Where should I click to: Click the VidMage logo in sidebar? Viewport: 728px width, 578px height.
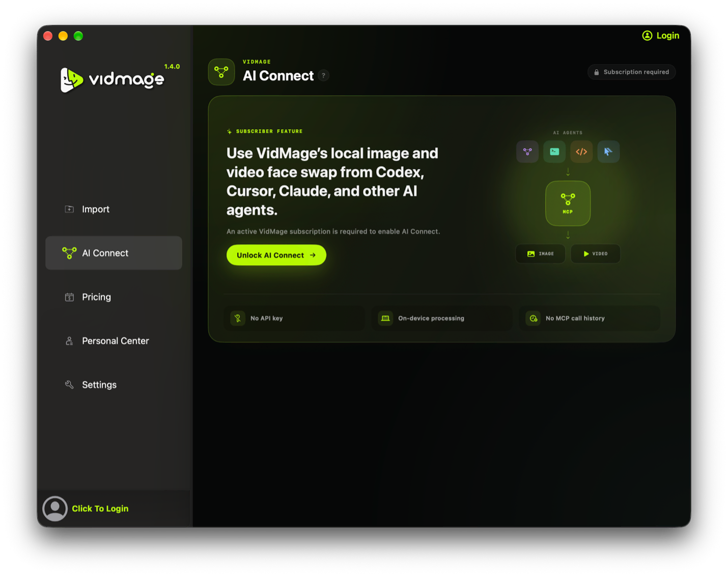[x=112, y=79]
